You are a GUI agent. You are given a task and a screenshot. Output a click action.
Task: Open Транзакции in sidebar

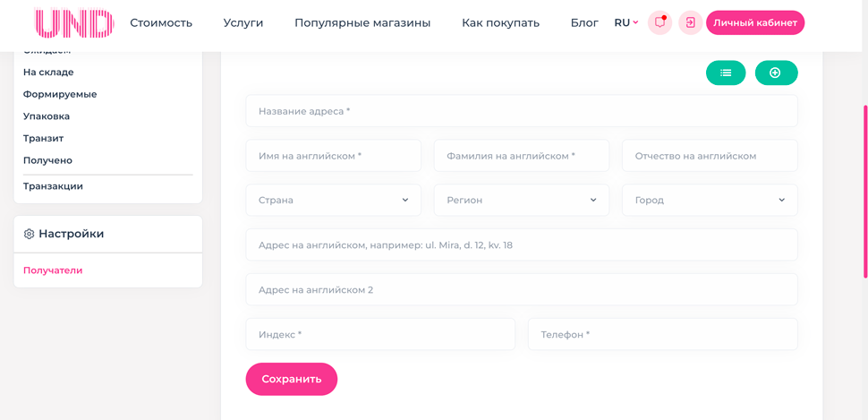tap(53, 186)
